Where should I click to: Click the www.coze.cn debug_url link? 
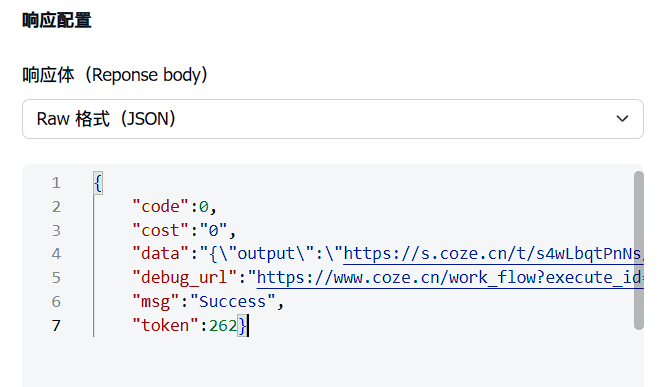point(450,278)
